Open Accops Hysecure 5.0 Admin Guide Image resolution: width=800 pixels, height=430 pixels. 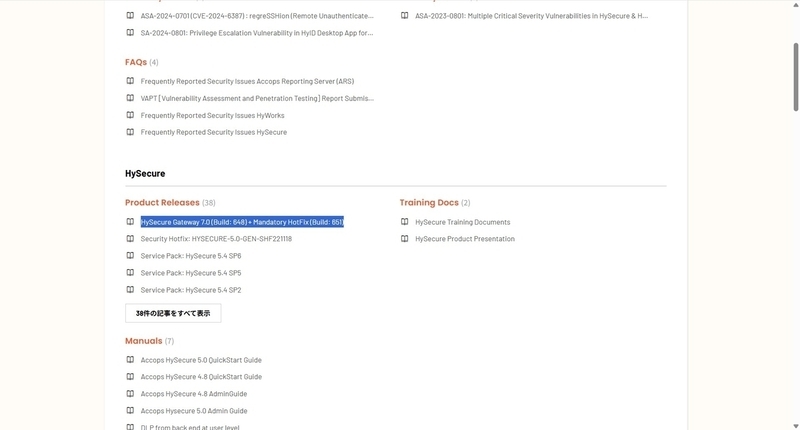coord(194,411)
